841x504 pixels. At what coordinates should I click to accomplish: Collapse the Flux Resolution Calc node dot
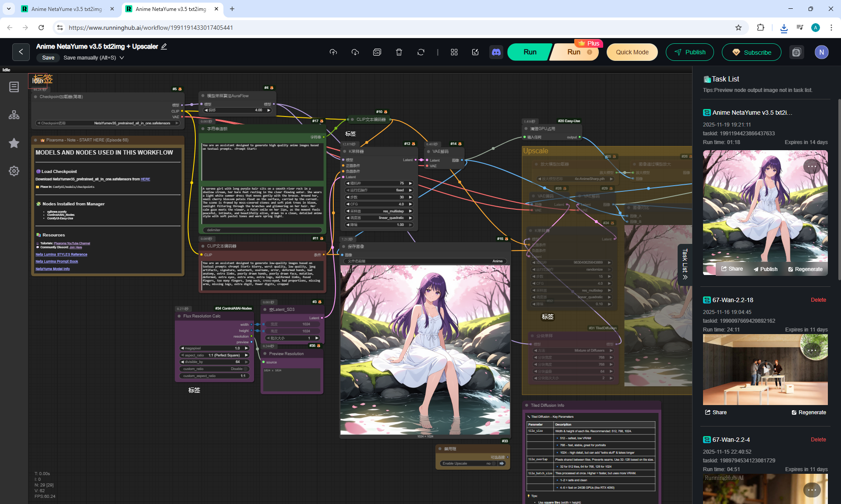pos(179,316)
